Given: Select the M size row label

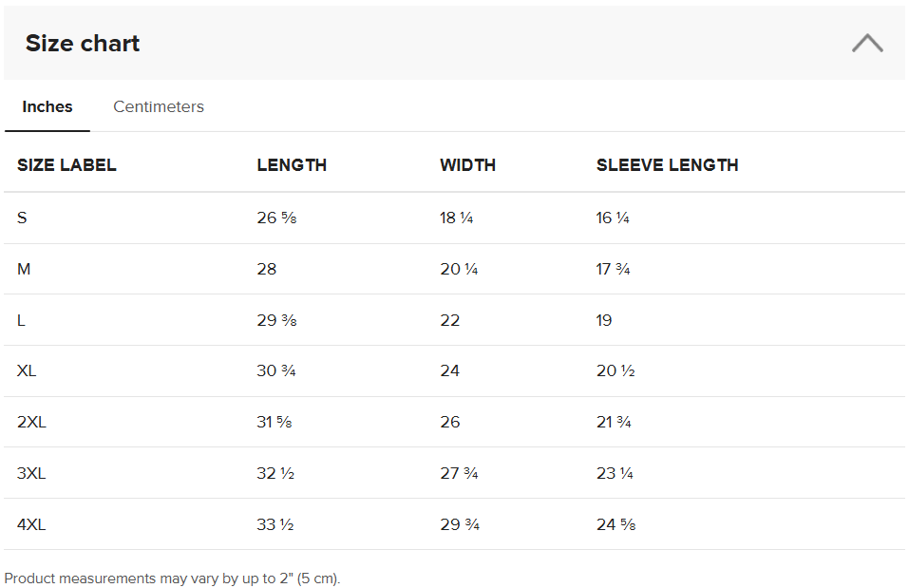Looking at the screenshot, I should click(24, 270).
